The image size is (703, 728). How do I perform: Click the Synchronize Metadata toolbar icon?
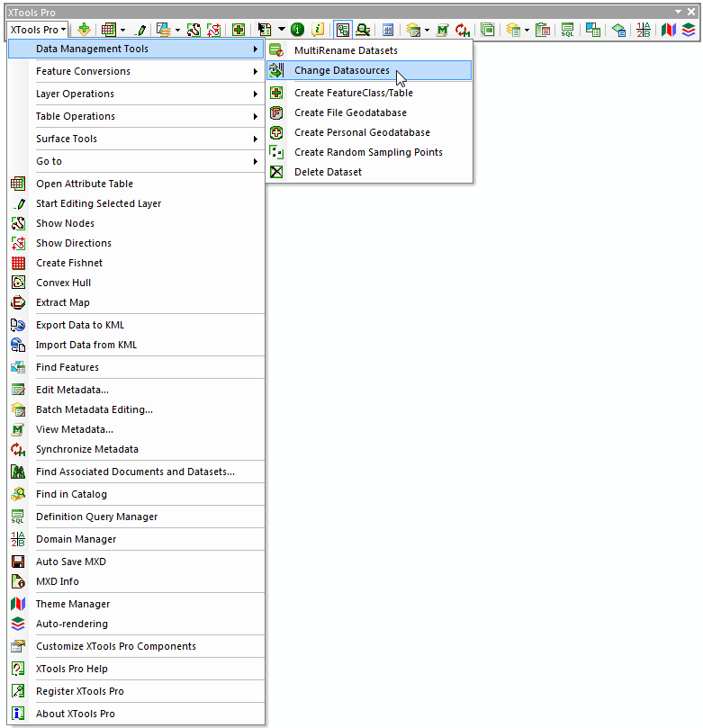(x=463, y=30)
